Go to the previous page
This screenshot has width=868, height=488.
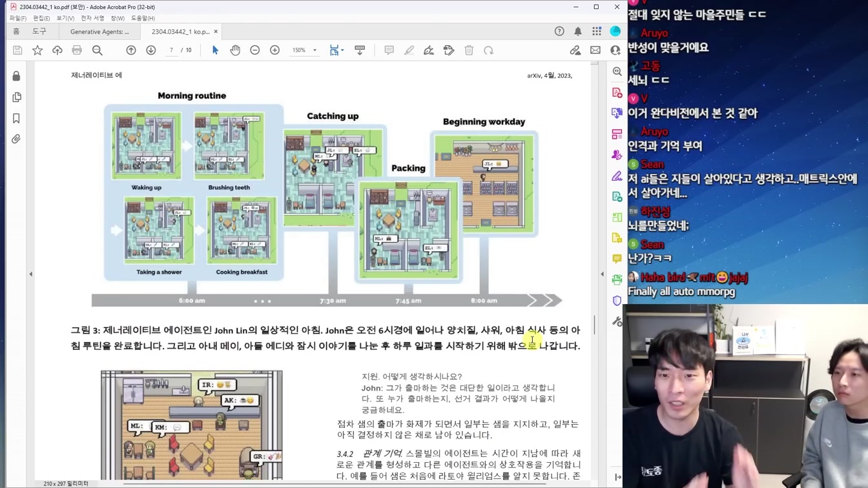[x=131, y=50]
